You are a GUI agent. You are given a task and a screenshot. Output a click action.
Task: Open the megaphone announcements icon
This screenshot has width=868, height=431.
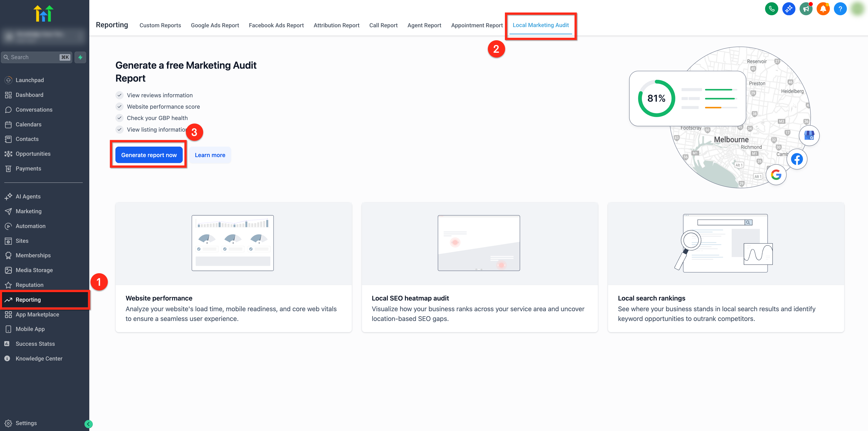(806, 9)
